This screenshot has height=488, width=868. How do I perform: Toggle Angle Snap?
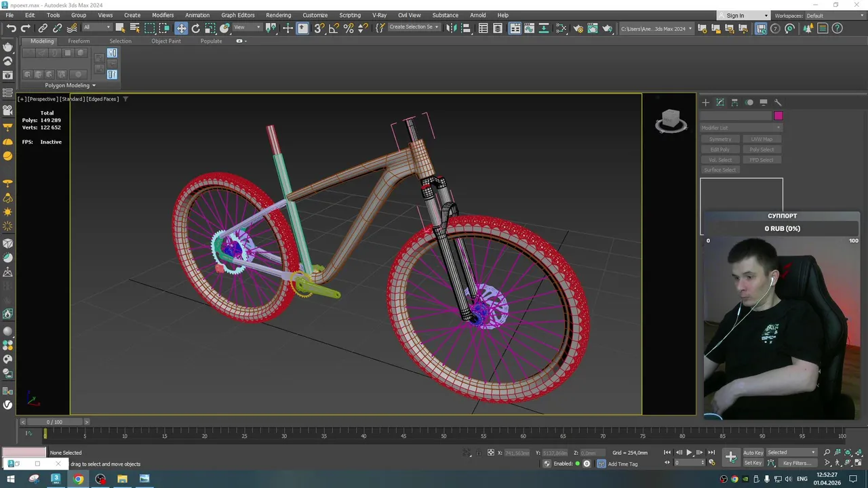click(334, 28)
